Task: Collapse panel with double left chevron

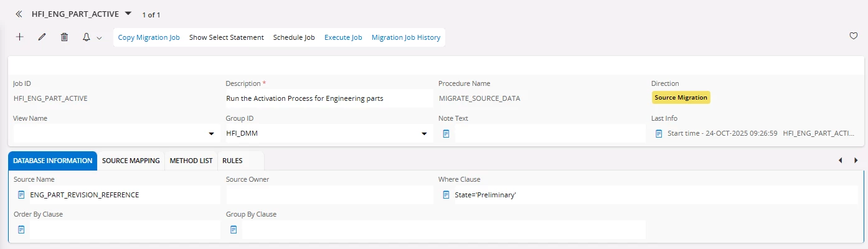Action: [19, 13]
